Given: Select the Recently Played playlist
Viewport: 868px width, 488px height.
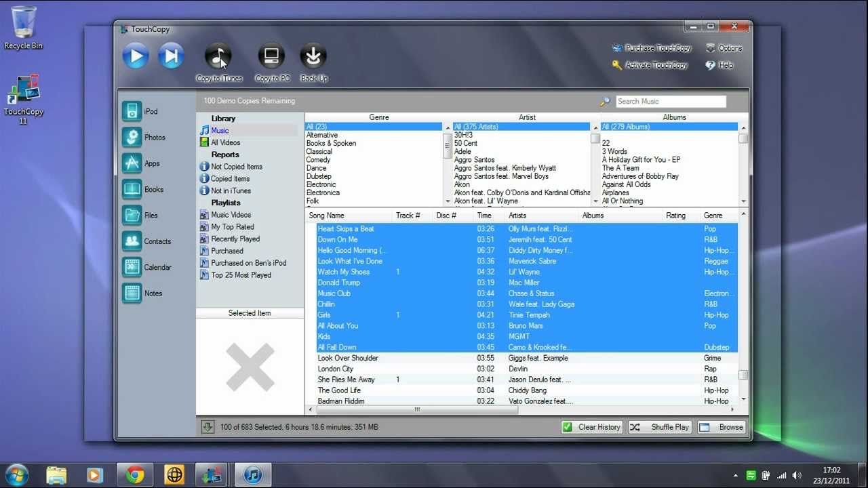Looking at the screenshot, I should click(x=235, y=239).
